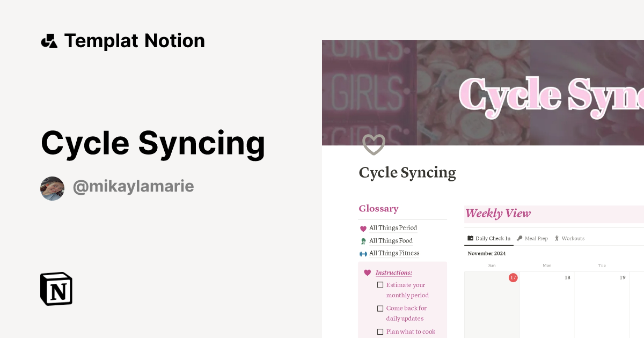
Task: Click the heart icon beside Instructions heading
Action: (368, 272)
